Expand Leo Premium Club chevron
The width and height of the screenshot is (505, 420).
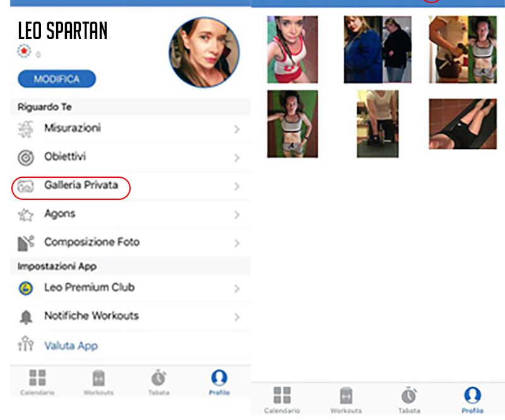click(237, 288)
